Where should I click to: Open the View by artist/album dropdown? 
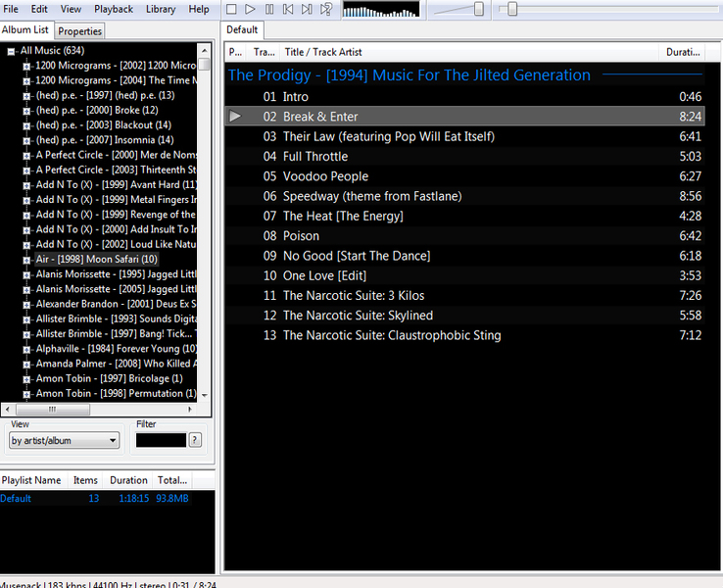(64, 440)
